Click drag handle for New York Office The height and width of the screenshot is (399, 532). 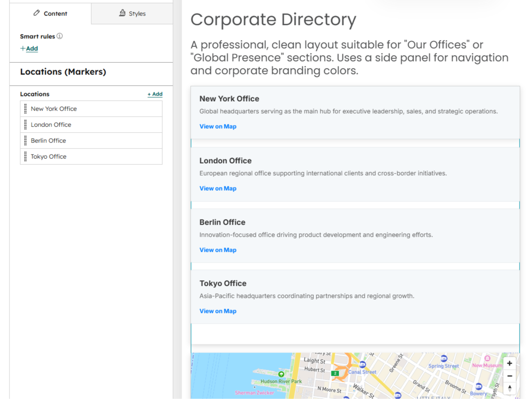point(25,109)
